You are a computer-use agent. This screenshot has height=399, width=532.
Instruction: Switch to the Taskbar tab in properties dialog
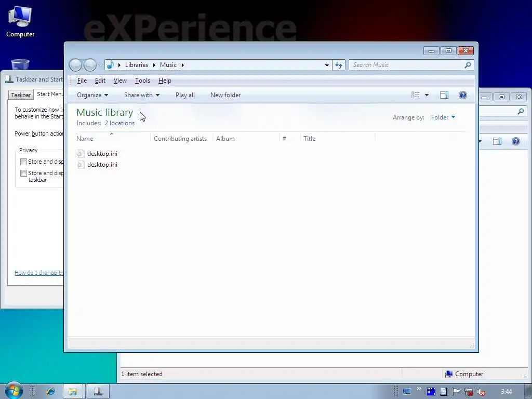[x=21, y=95]
